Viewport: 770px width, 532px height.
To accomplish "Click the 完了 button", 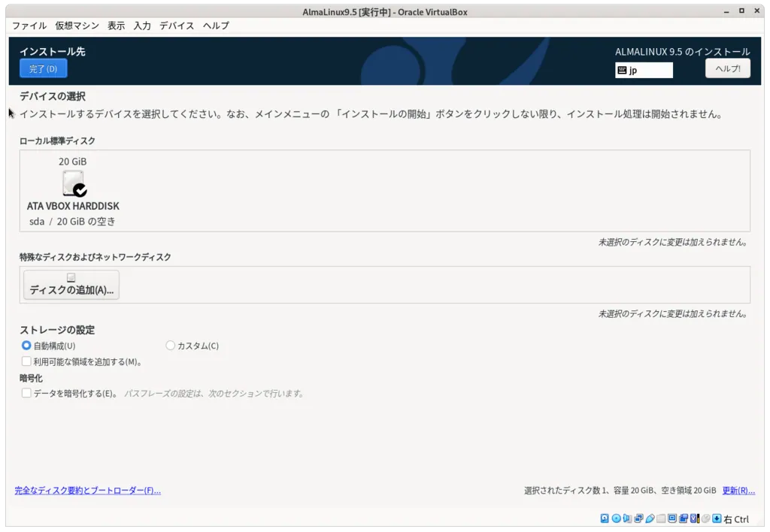I will point(43,68).
